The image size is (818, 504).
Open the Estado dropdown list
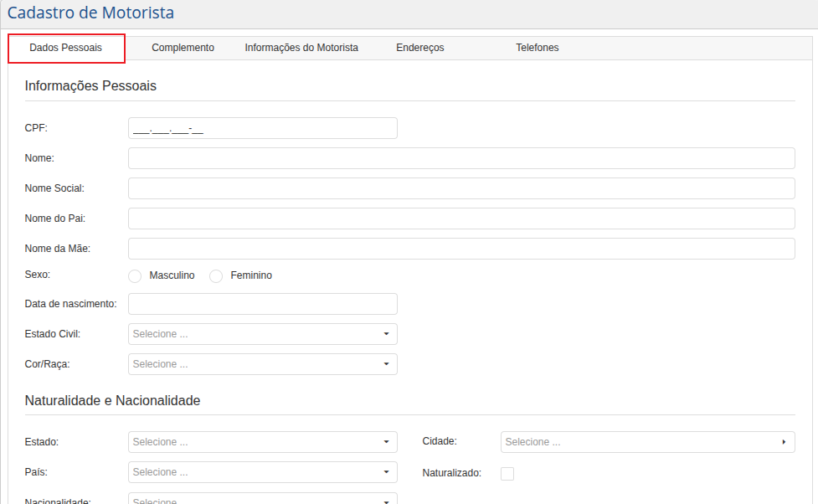click(x=262, y=442)
